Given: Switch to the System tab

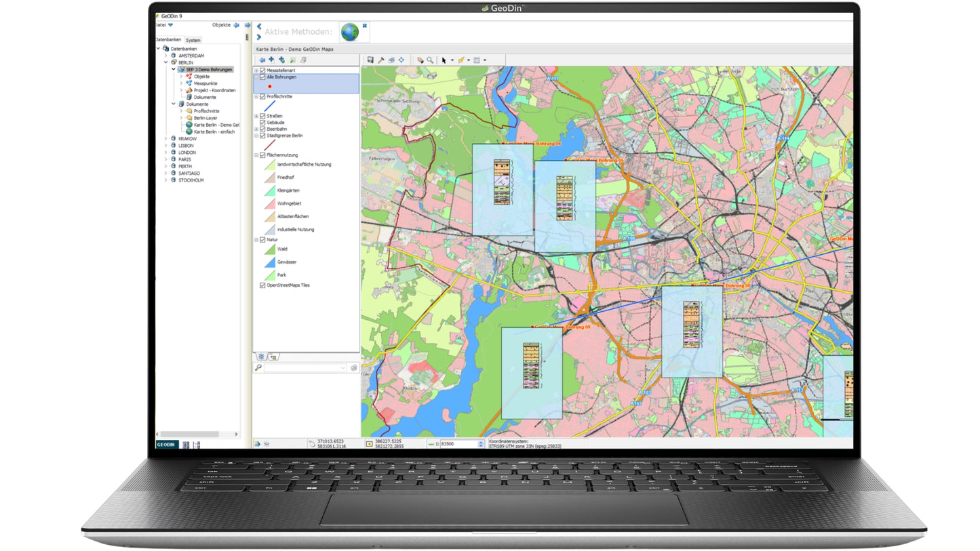Looking at the screenshot, I should (193, 40).
